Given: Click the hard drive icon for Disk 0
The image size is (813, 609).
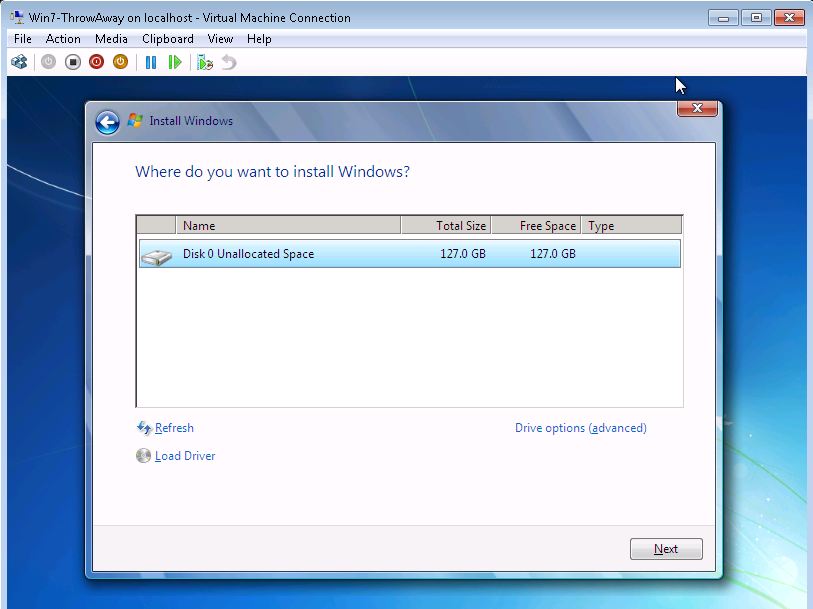Looking at the screenshot, I should click(x=157, y=256).
